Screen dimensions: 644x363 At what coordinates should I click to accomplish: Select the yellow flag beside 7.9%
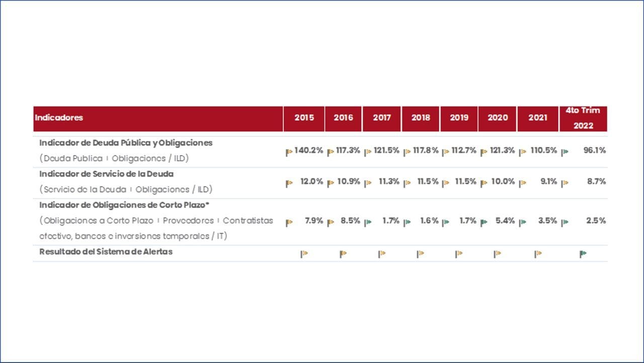289,223
